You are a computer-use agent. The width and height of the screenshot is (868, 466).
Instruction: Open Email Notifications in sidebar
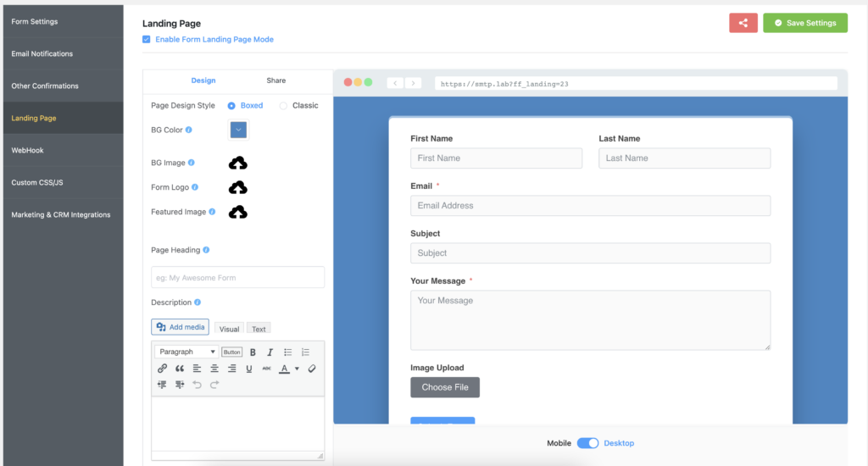[x=63, y=53]
